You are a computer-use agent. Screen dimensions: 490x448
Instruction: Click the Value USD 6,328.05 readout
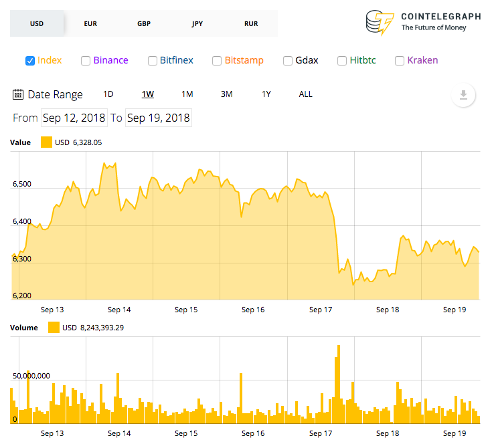[78, 142]
